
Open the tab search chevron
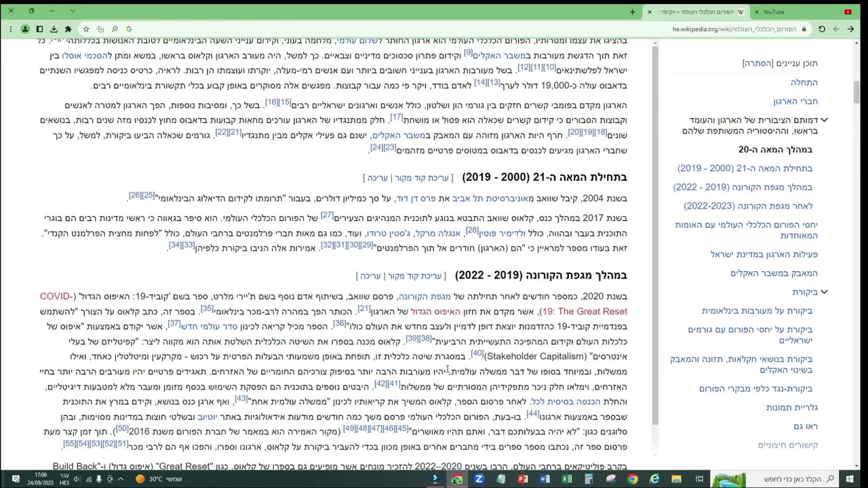click(x=73, y=12)
